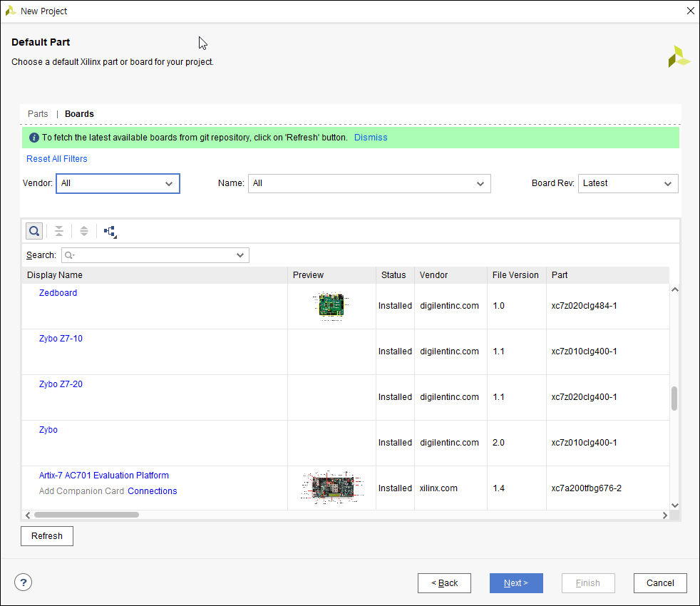Click the scroll down arrow of board list
The width and height of the screenshot is (700, 606).
(x=675, y=505)
